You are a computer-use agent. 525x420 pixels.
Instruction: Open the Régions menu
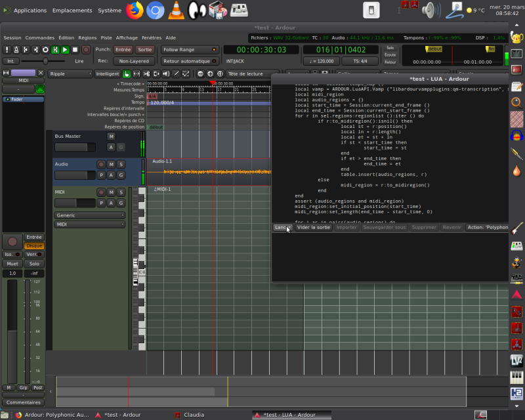(87, 38)
